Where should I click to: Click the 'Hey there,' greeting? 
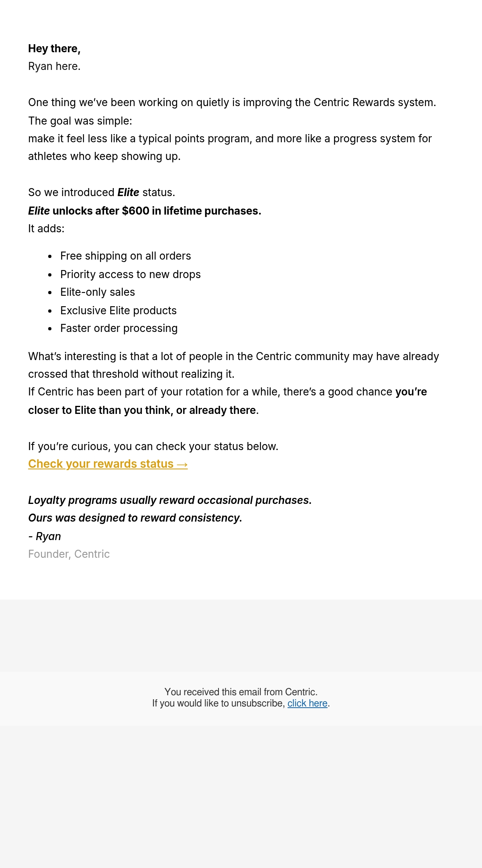(x=54, y=49)
